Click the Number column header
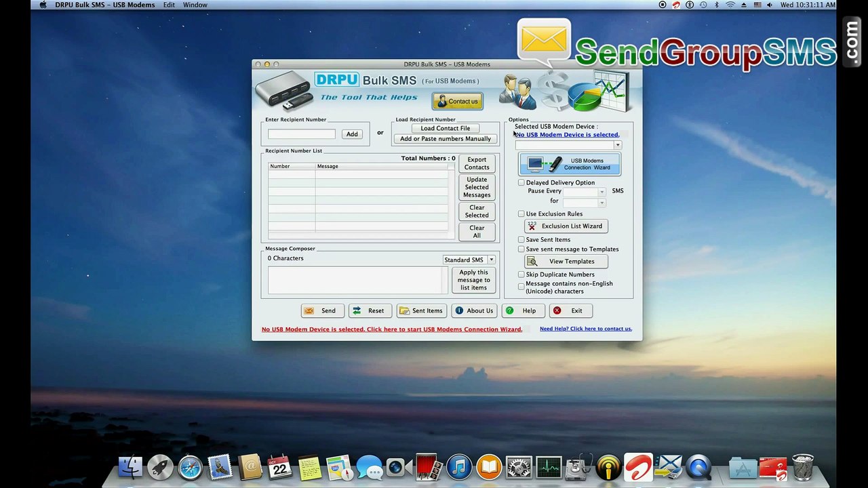The width and height of the screenshot is (868, 488). (292, 166)
